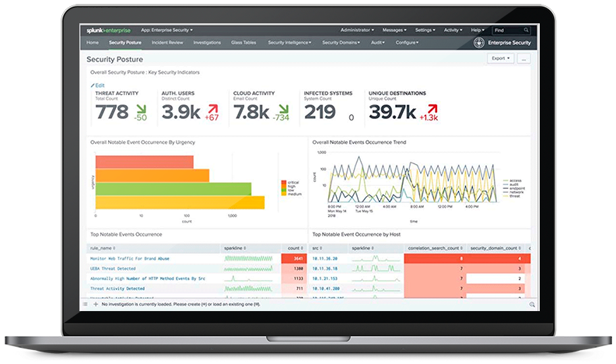Expand the Configure menu
This screenshot has width=616, height=364.
[407, 43]
